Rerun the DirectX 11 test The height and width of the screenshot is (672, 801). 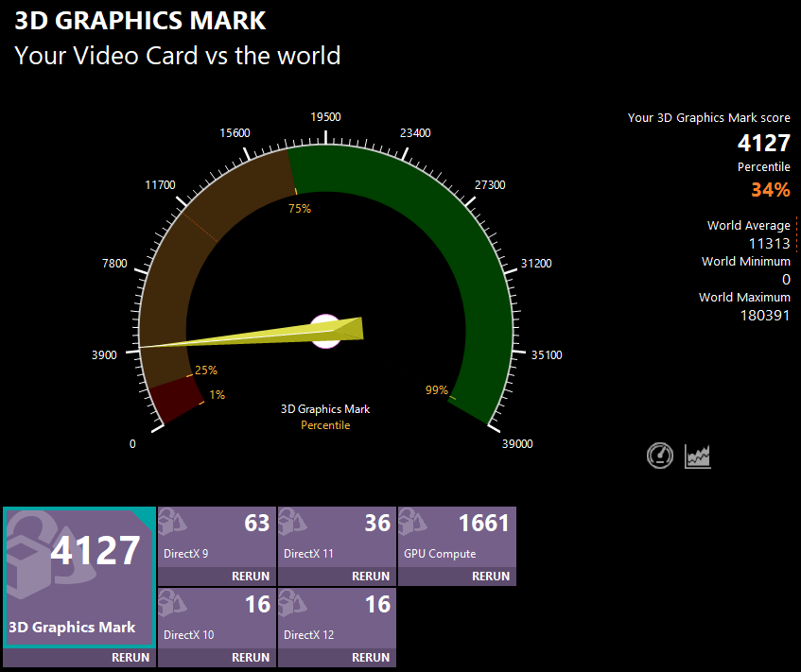(x=370, y=577)
